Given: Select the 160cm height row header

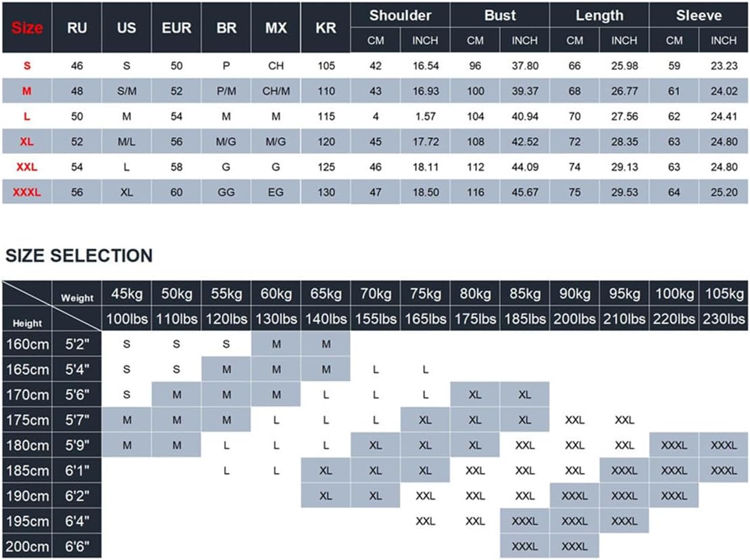Looking at the screenshot, I should (x=27, y=344).
